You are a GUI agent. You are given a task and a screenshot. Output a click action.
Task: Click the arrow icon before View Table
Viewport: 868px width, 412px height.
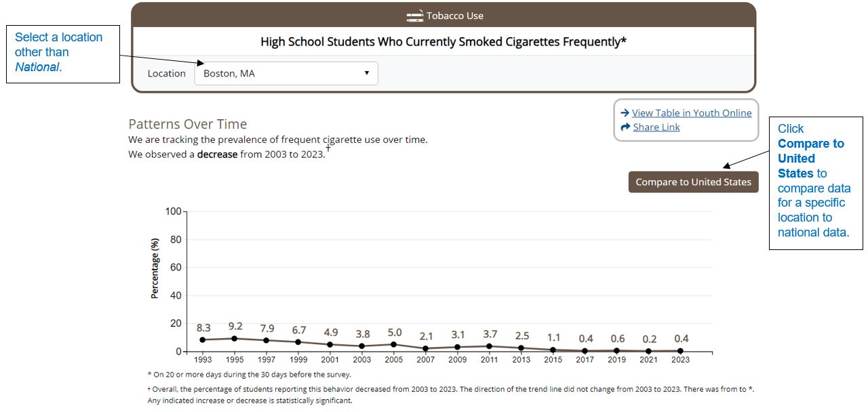coord(625,113)
